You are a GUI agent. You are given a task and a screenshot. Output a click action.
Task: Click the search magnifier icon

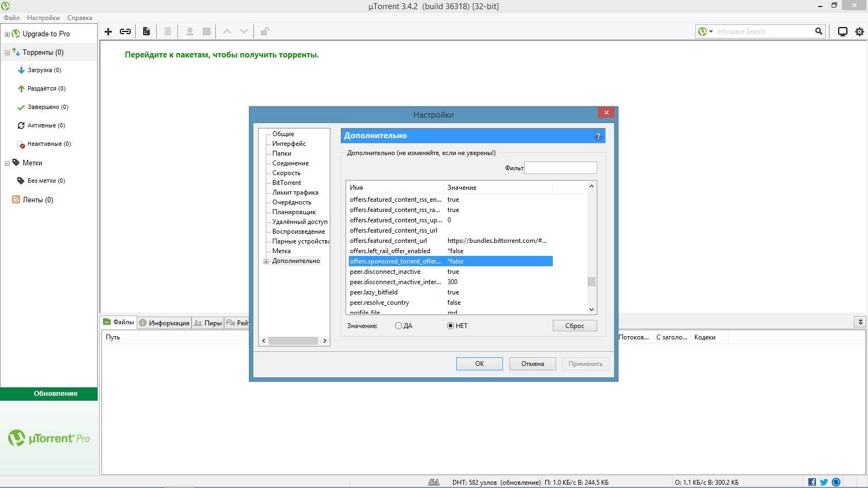pyautogui.click(x=819, y=31)
